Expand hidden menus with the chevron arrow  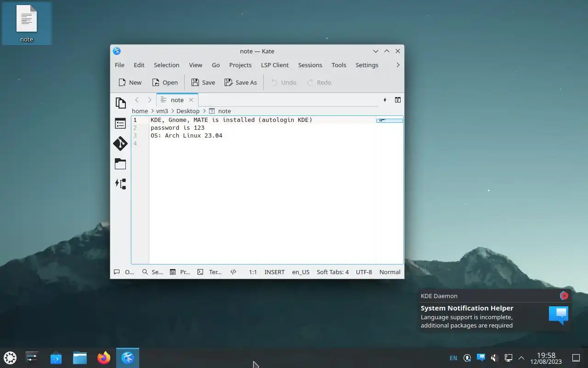[398, 65]
